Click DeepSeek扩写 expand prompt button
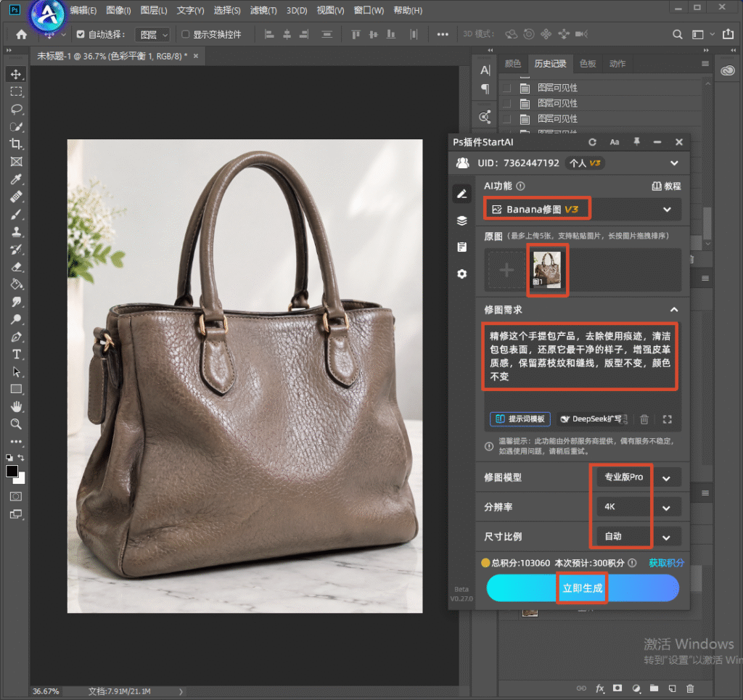 click(591, 419)
